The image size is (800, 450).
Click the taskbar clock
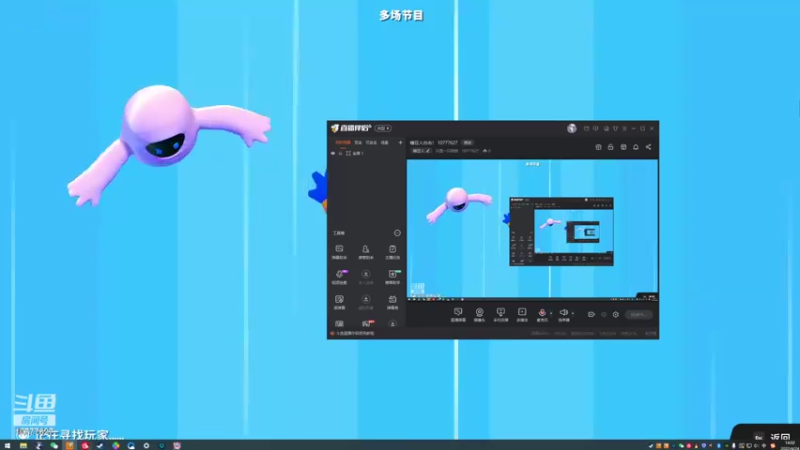coord(790,445)
